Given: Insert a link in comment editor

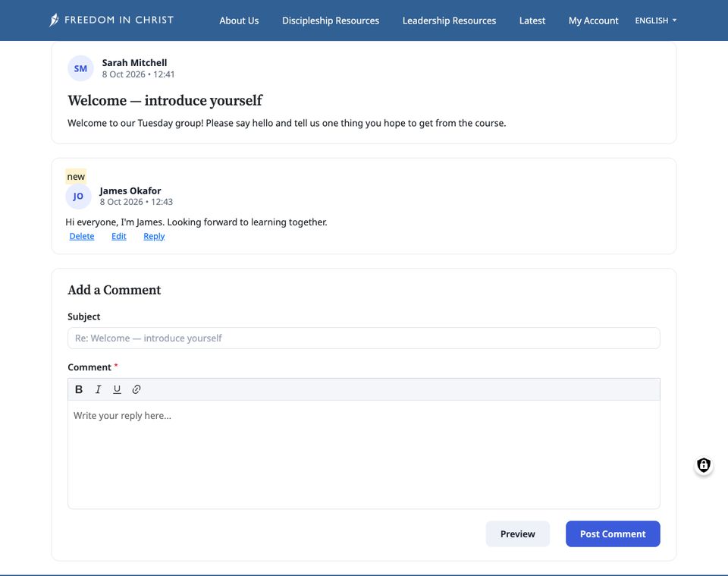Looking at the screenshot, I should click(x=136, y=389).
